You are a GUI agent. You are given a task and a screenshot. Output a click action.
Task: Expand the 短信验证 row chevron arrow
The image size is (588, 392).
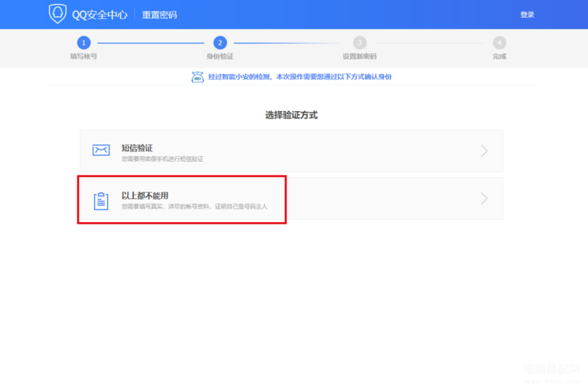[x=484, y=151]
